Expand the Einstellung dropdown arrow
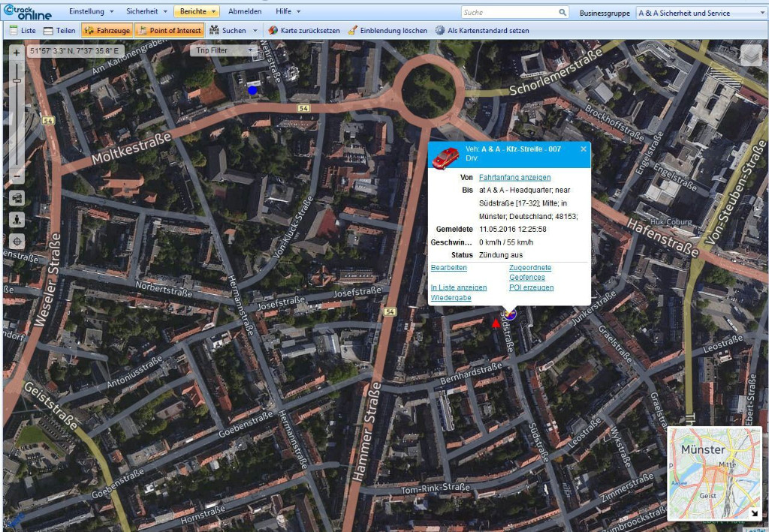Screen dimensions: 769x532 111,12
